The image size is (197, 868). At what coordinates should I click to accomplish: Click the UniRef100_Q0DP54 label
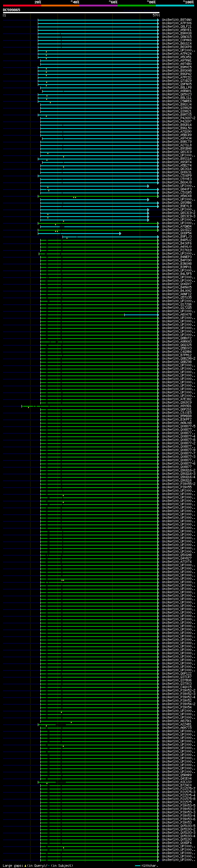coord(177,233)
